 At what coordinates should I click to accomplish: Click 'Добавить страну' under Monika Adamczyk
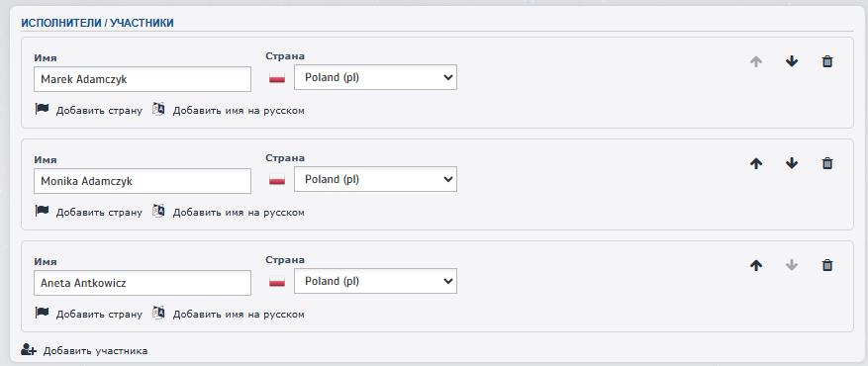[99, 213]
